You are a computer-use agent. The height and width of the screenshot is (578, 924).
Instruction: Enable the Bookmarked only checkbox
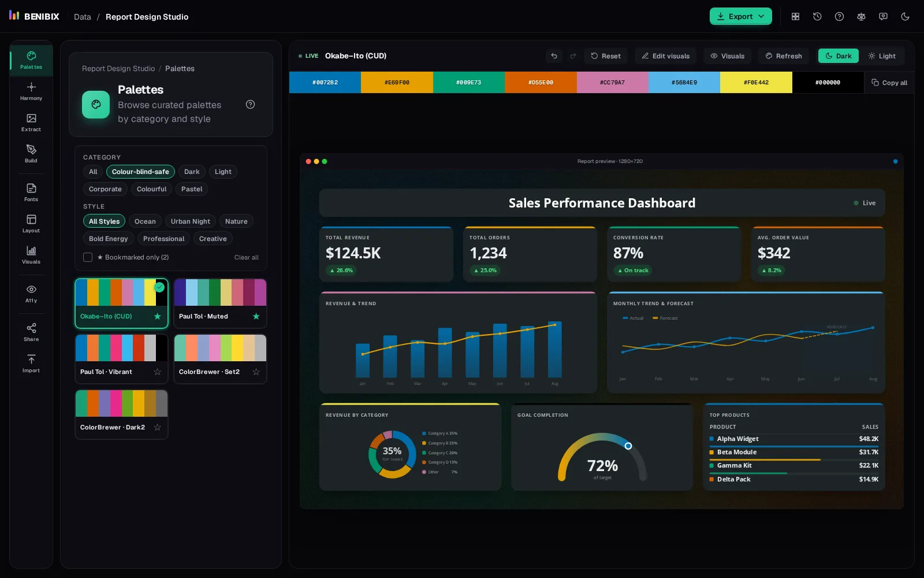pos(88,257)
